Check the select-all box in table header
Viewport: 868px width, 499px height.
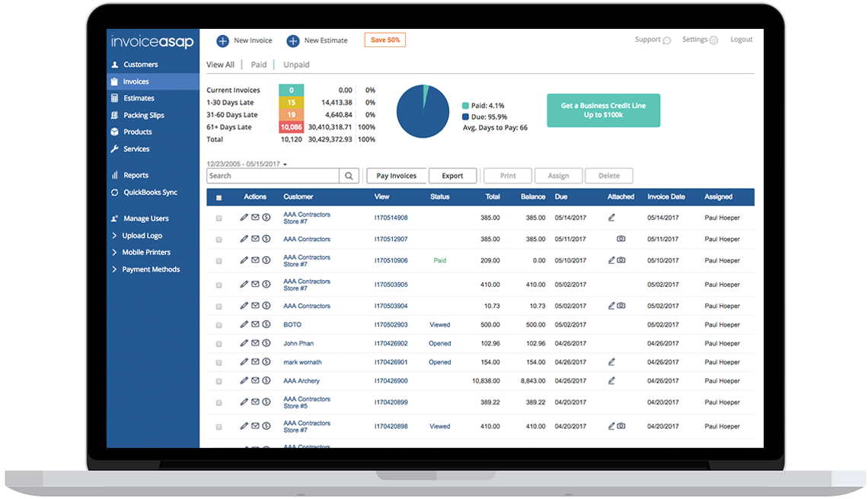[219, 196]
